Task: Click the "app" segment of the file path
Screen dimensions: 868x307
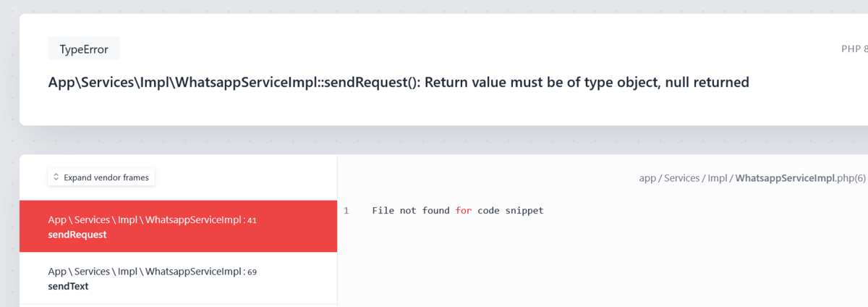Action: pos(647,177)
